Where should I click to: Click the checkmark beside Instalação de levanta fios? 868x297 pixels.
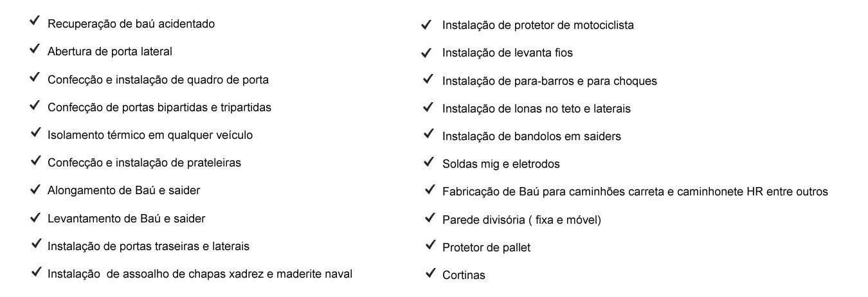click(426, 52)
